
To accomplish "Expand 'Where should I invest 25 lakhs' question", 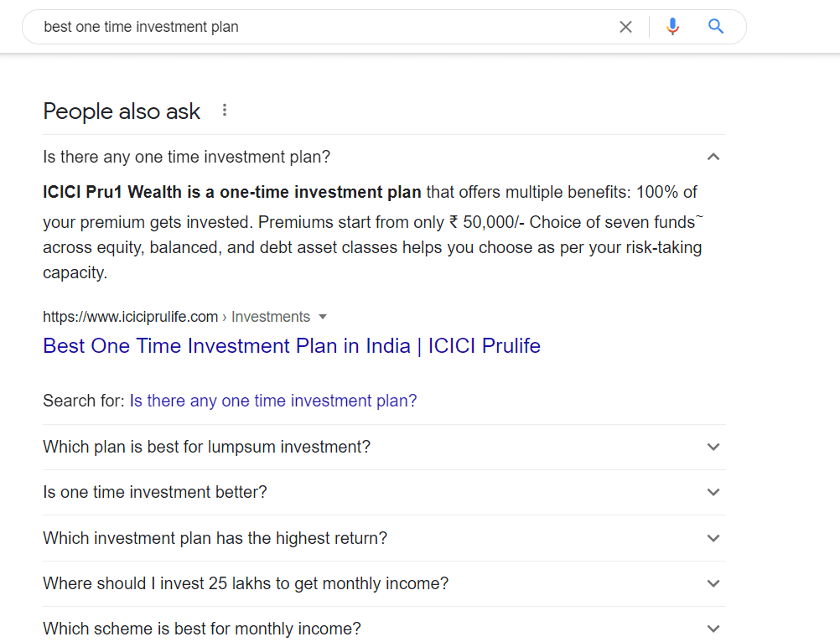I will coord(384,583).
